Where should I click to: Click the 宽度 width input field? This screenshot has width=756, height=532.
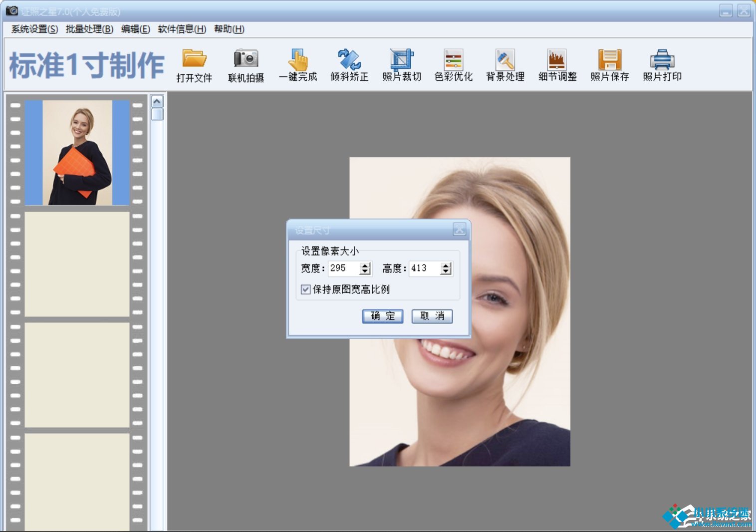click(343, 268)
